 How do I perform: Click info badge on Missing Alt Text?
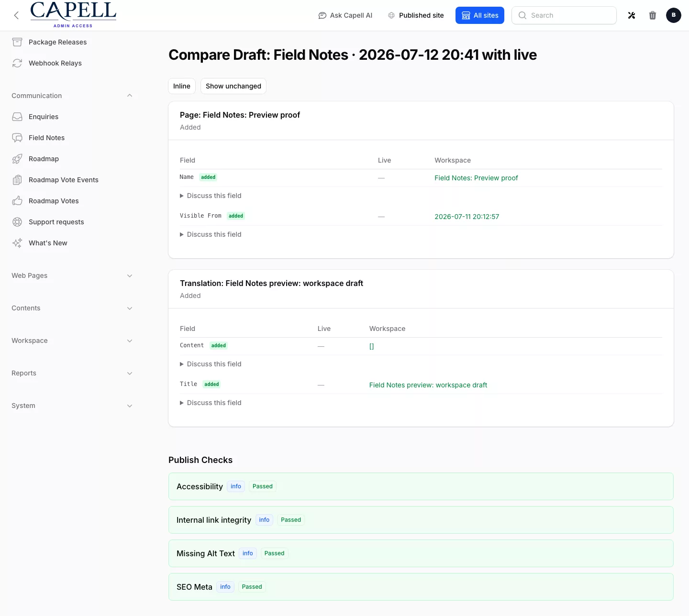tap(248, 553)
